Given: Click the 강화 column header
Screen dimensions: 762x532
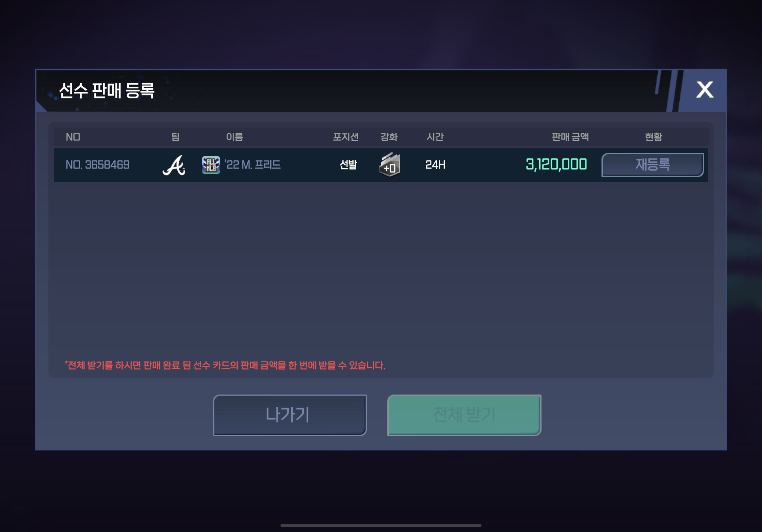Looking at the screenshot, I should [389, 137].
